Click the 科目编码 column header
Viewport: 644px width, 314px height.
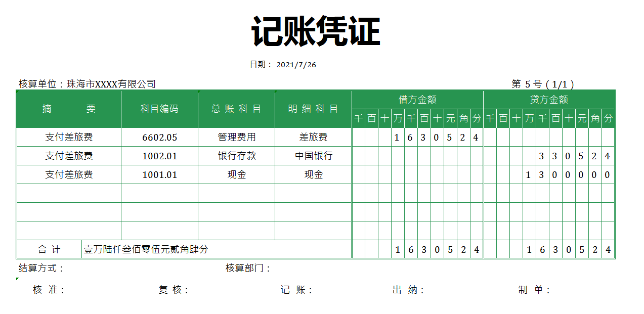158,108
